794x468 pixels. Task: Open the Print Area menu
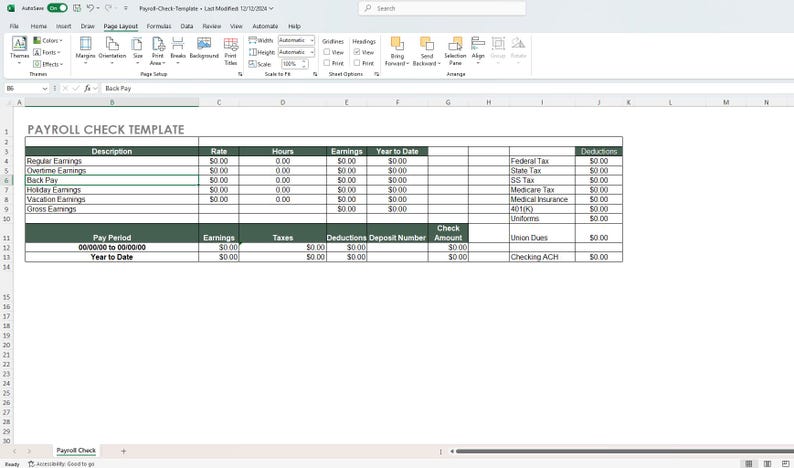(157, 51)
